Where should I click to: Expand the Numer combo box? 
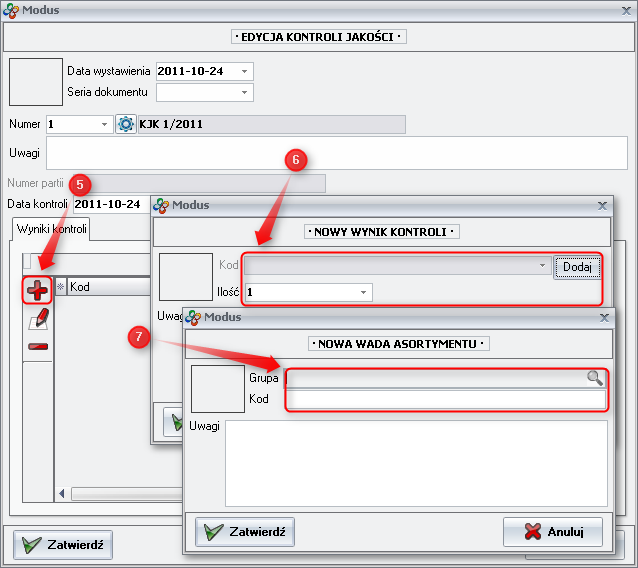coord(104,124)
